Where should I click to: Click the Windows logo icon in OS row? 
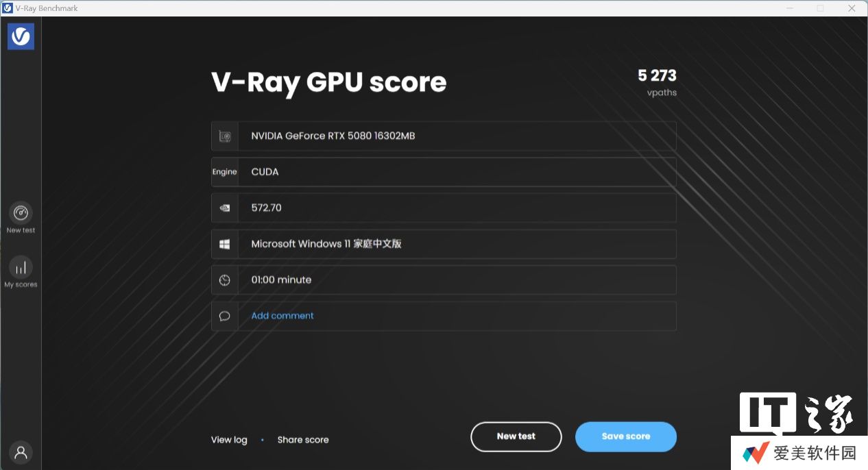pyautogui.click(x=225, y=244)
